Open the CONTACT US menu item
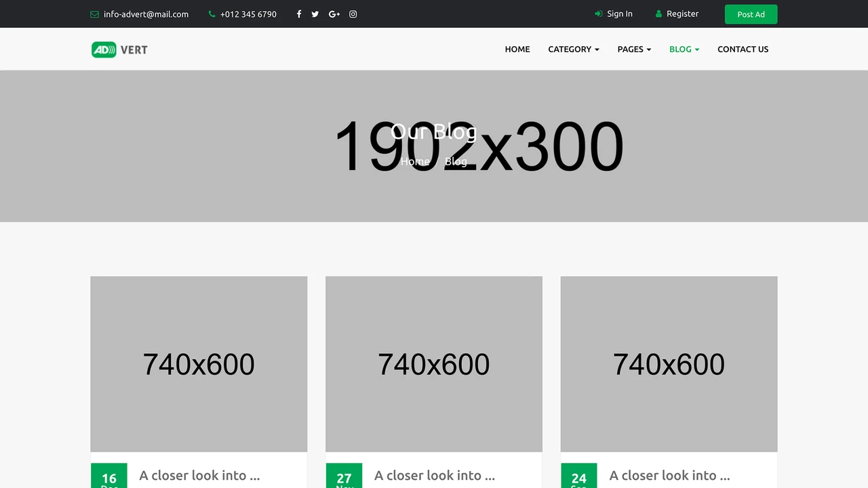The height and width of the screenshot is (488, 868). (x=743, y=49)
